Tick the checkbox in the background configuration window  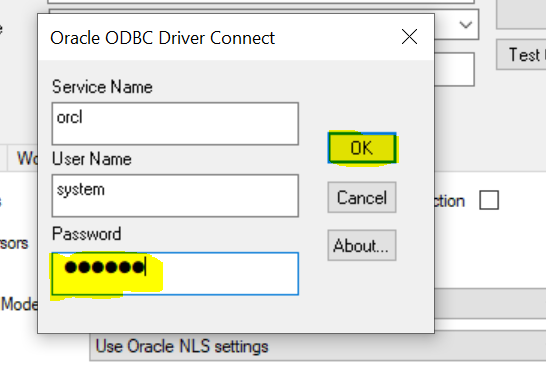tap(489, 200)
